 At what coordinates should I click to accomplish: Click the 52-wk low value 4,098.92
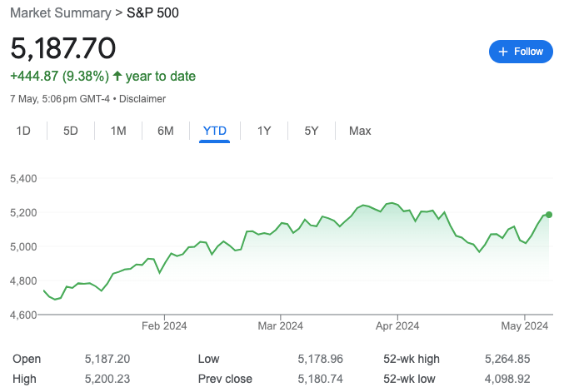click(507, 379)
